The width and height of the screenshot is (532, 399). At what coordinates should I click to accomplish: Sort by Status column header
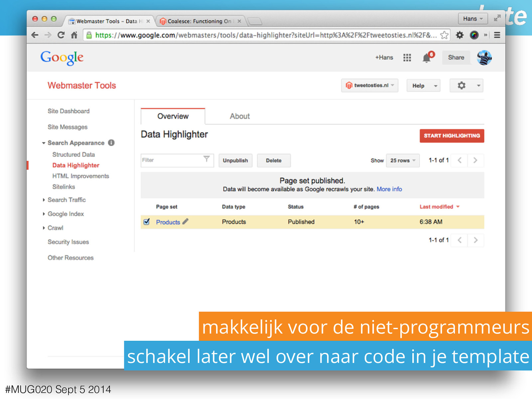click(296, 207)
